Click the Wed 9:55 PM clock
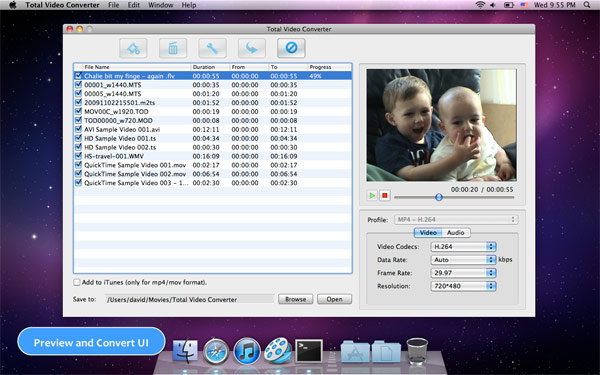Viewport: 600px width, 375px height. [x=554, y=5]
